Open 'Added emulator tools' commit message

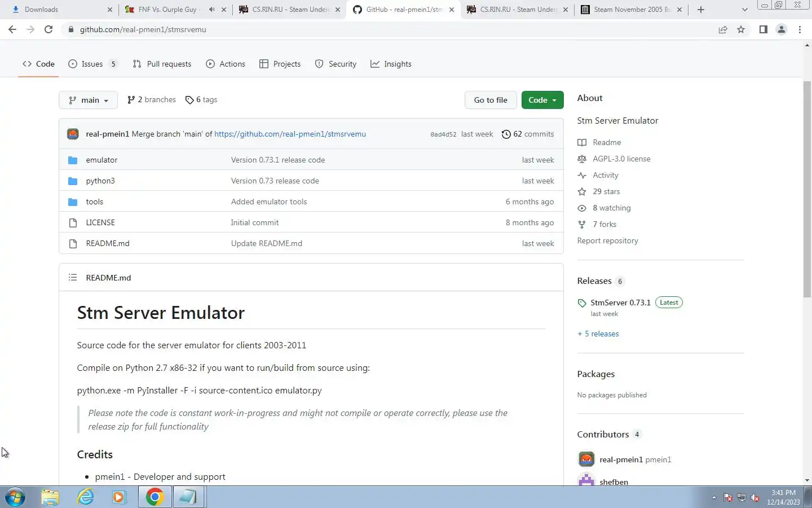(x=269, y=202)
